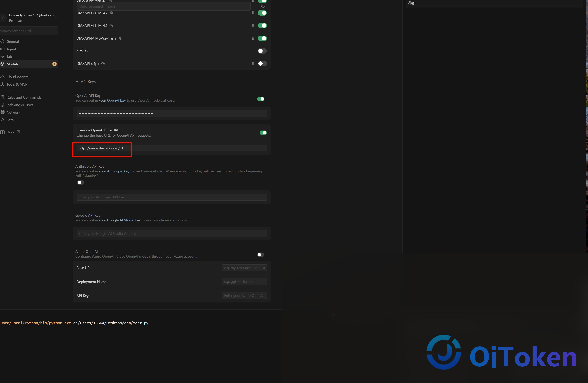Follow the 'your OpenAI key' link
The image size is (588, 383).
pos(112,100)
